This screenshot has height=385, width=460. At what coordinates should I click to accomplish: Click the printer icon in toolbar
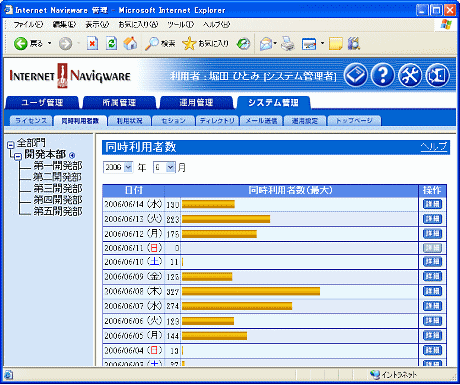click(287, 43)
